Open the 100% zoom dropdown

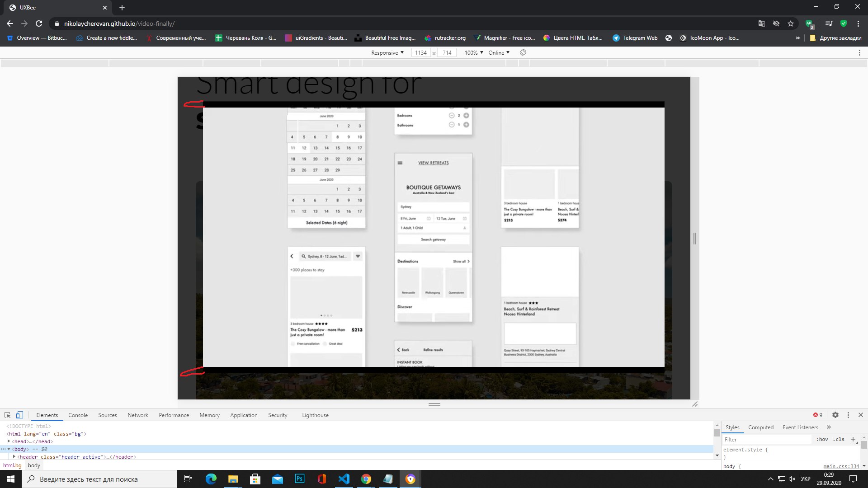[474, 53]
